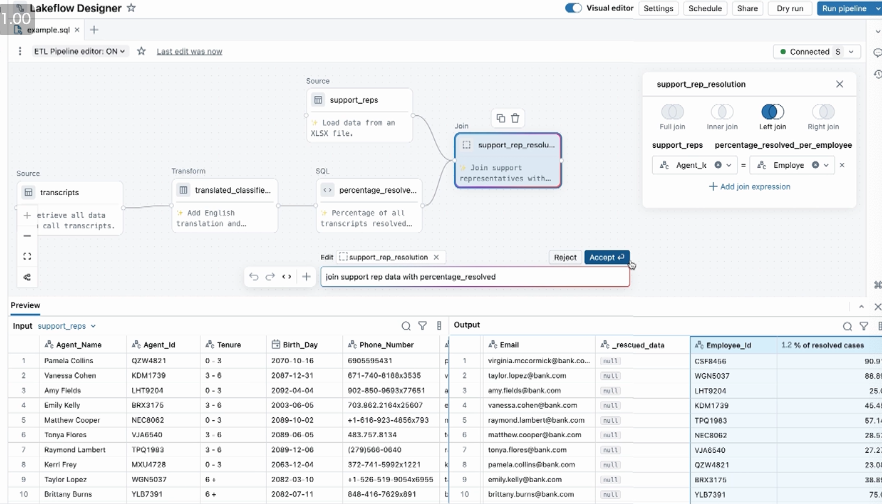The width and height of the screenshot is (882, 504).
Task: Undo the last canvas action
Action: 254,277
